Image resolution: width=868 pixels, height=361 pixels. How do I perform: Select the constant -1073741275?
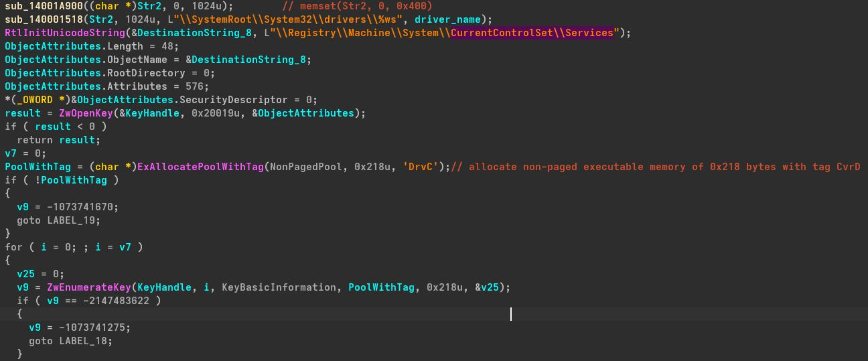click(x=90, y=328)
